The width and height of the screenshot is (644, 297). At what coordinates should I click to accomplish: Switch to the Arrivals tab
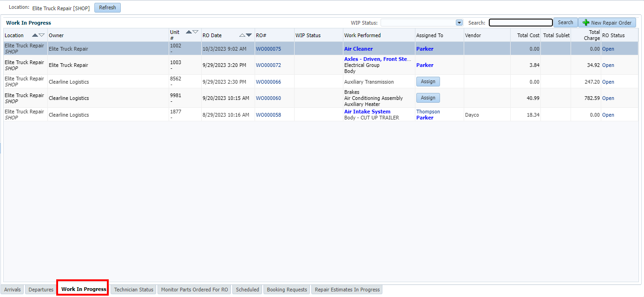click(x=13, y=290)
